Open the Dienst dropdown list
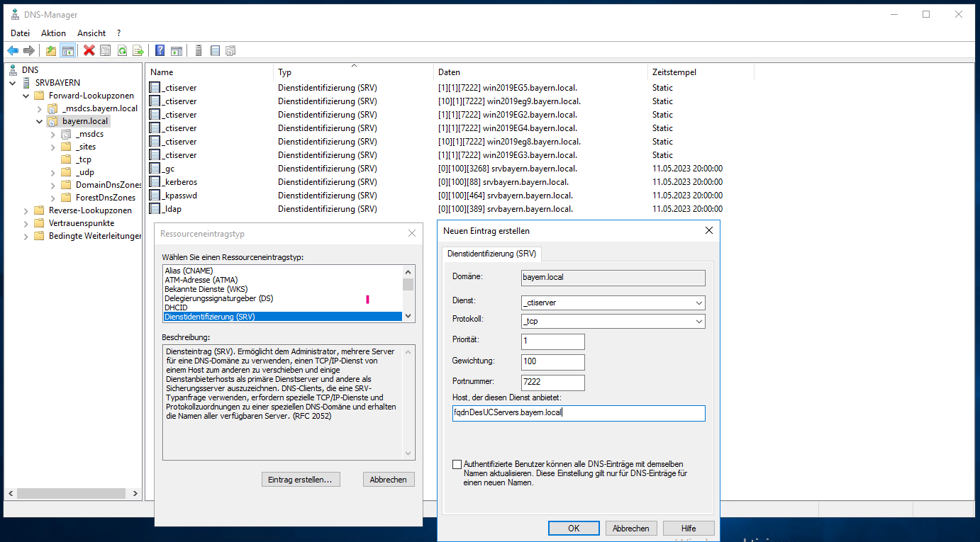This screenshot has height=542, width=980. click(x=699, y=303)
